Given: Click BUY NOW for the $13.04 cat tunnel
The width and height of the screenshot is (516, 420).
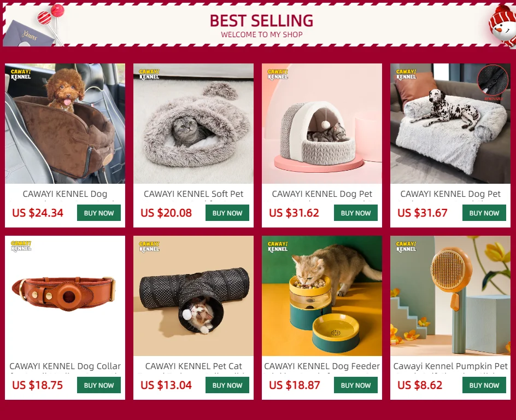Looking at the screenshot, I should [227, 385].
